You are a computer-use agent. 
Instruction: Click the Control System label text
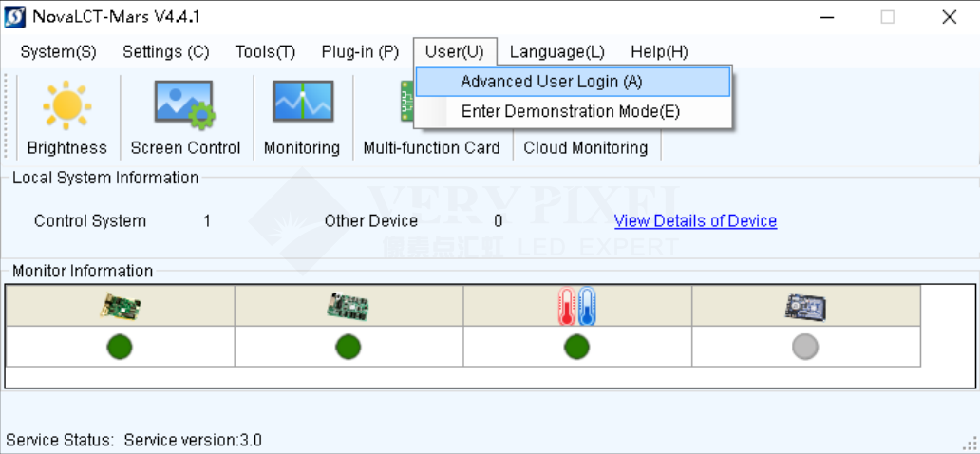[x=90, y=220]
